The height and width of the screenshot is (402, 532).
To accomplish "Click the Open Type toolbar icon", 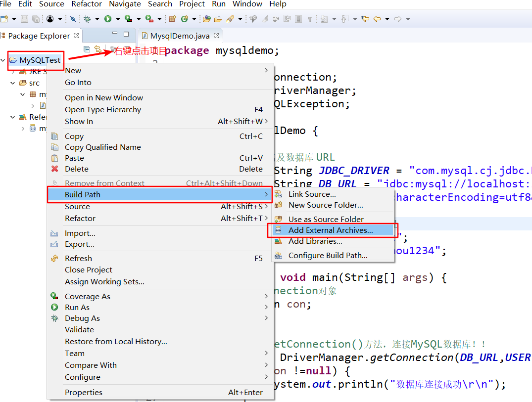I will click(207, 19).
